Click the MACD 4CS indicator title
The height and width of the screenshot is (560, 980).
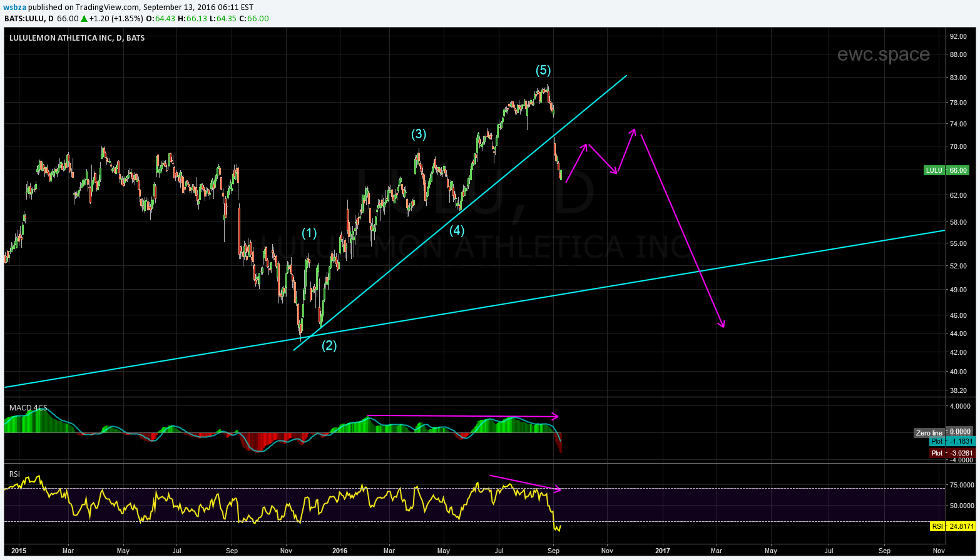[28, 408]
